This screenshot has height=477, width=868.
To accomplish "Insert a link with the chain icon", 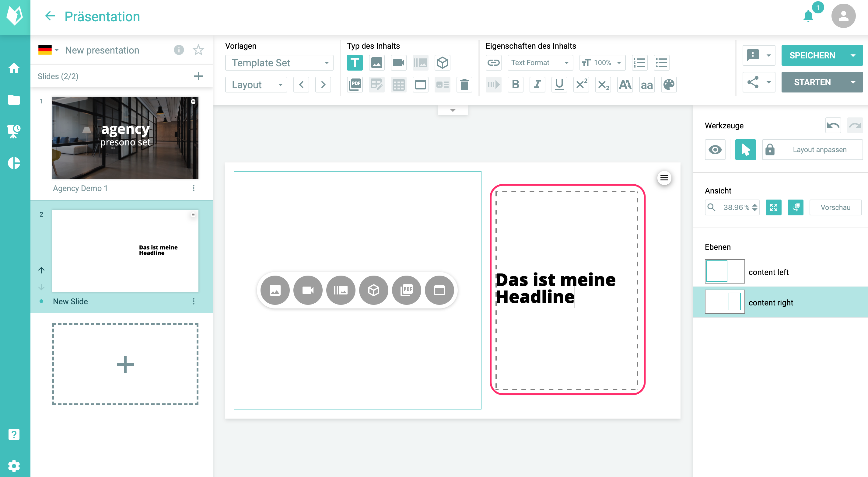I will tap(493, 63).
